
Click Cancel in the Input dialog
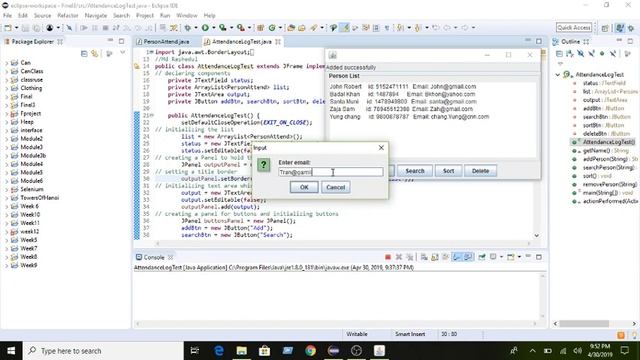tap(336, 187)
